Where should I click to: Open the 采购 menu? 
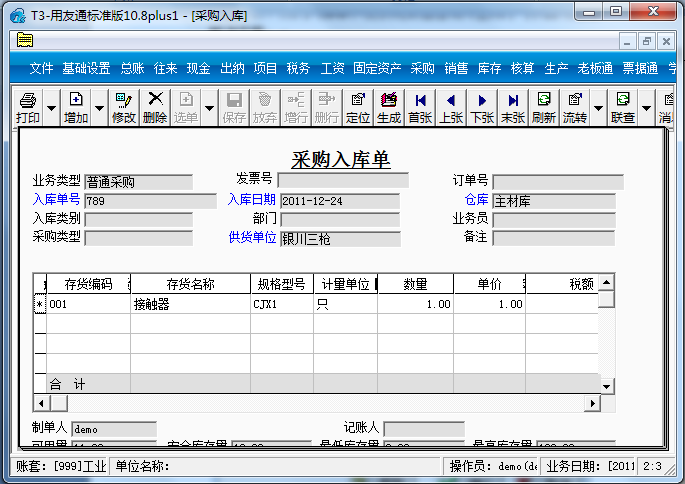[x=422, y=68]
